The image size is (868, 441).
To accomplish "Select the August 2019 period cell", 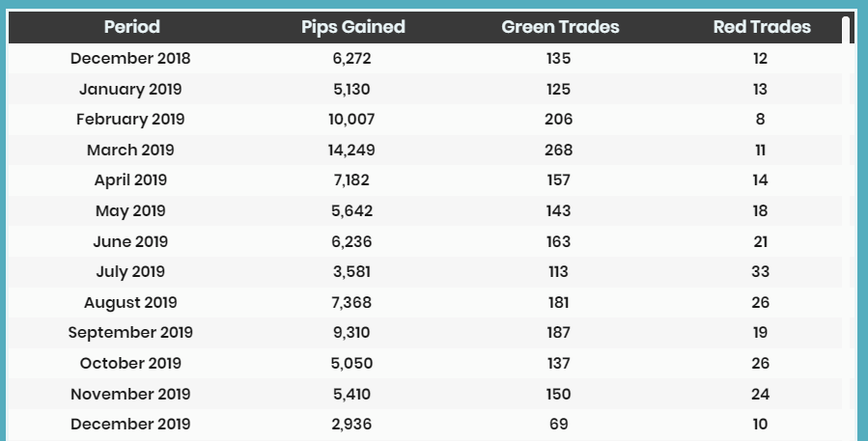I will tap(130, 303).
